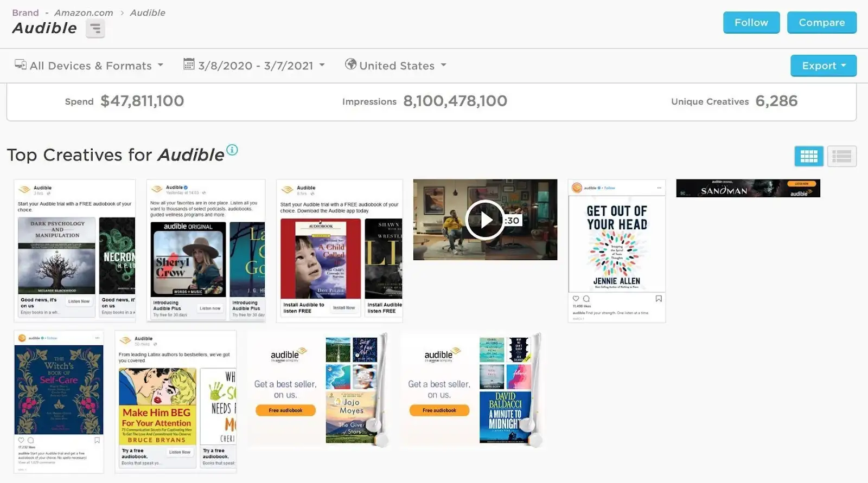Click the info icon beside Top Creatives title
Screen dimensions: 868x483
[x=232, y=150]
